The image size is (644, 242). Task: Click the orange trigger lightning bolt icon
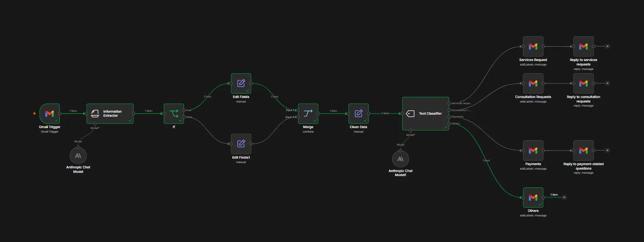tap(34, 113)
